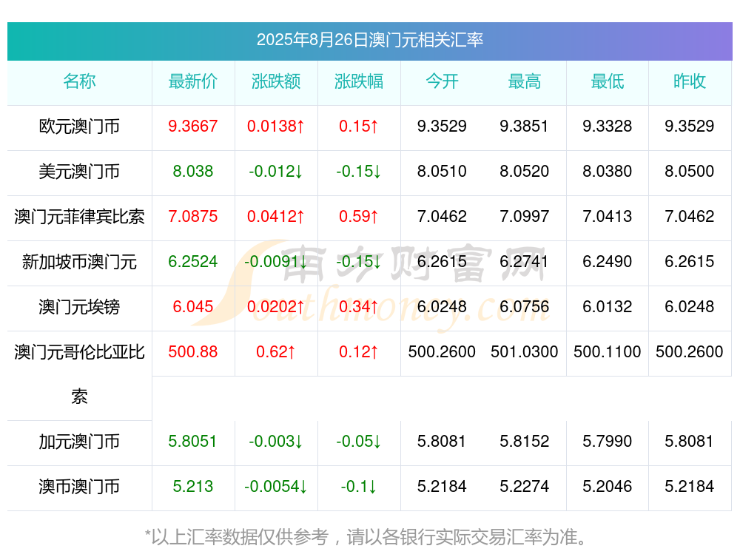This screenshot has height=560, width=740.
Task: Click the 新加坡币澳门元 row name
Action: (79, 261)
